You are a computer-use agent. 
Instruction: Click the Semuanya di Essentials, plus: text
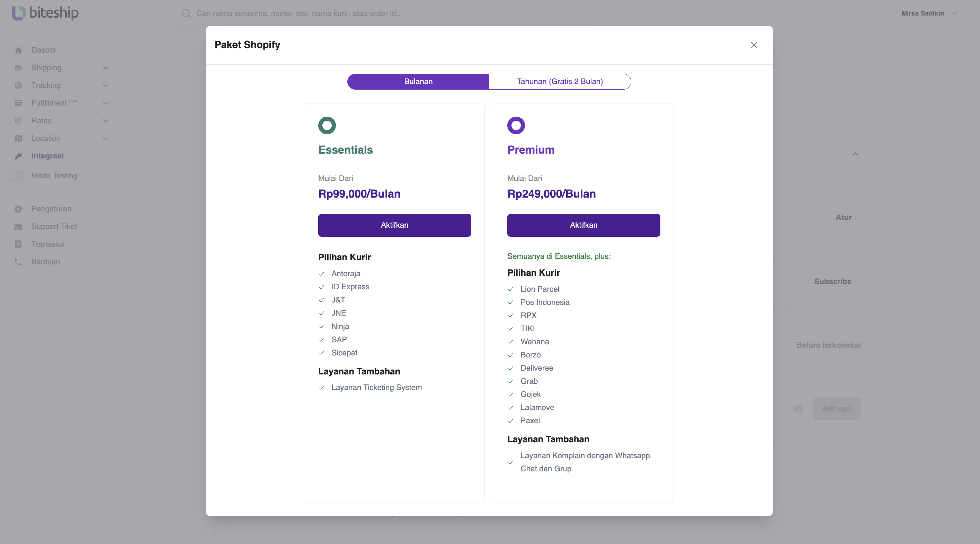pyautogui.click(x=559, y=256)
